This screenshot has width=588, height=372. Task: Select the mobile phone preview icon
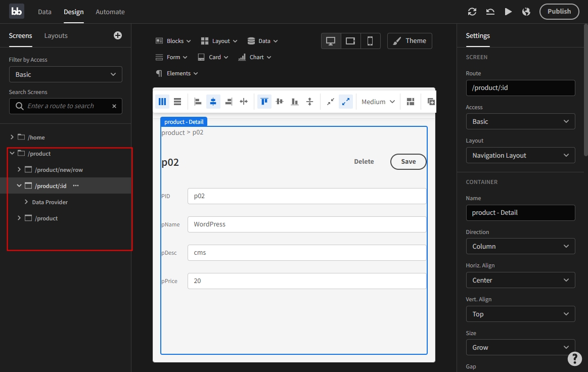[x=370, y=41]
